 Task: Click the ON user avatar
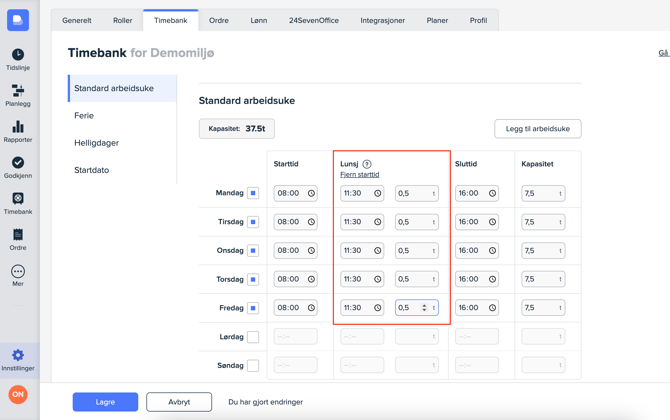tap(18, 395)
